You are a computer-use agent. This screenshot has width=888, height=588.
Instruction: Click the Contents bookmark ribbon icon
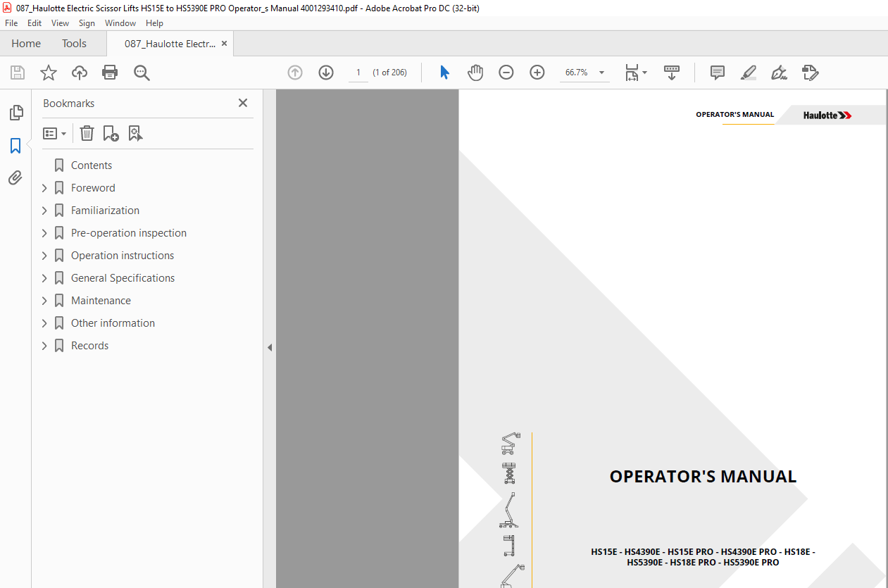(59, 165)
